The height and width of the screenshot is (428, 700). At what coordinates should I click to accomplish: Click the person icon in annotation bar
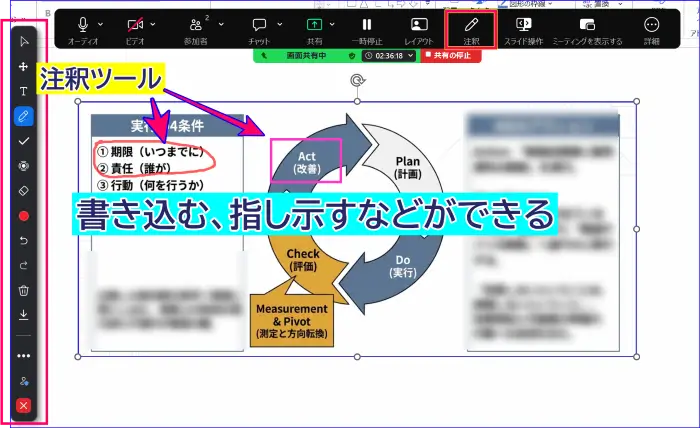point(24,381)
